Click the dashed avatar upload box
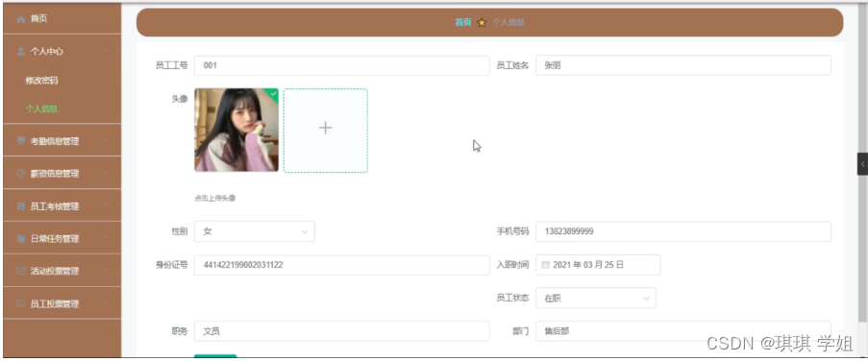Viewport: 868px width, 361px height. coord(326,131)
